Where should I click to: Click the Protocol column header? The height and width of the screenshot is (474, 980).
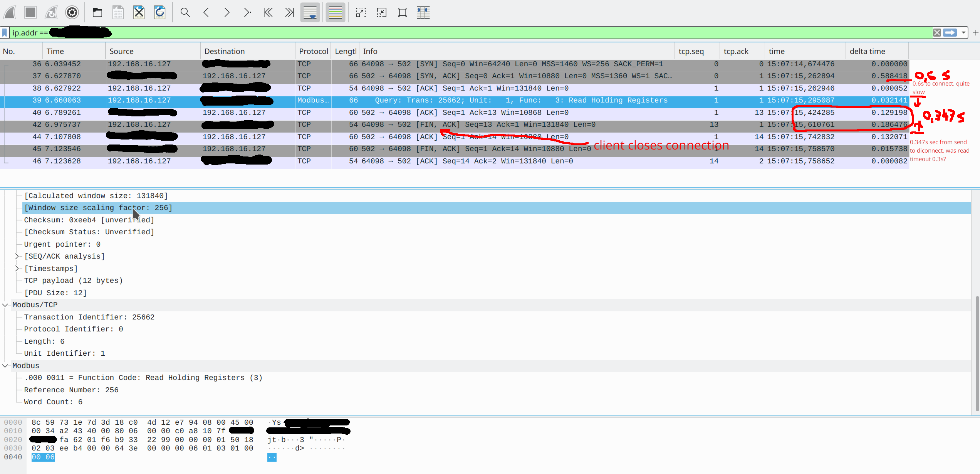point(313,51)
